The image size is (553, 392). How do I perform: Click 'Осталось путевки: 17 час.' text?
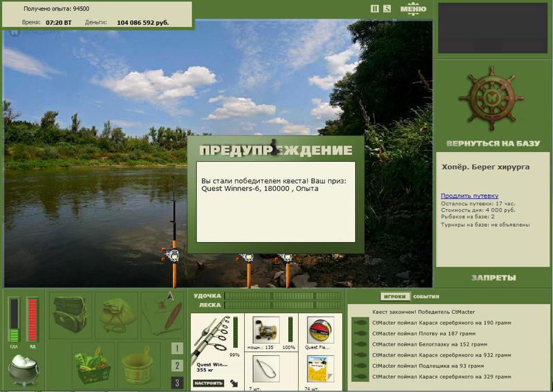point(478,203)
